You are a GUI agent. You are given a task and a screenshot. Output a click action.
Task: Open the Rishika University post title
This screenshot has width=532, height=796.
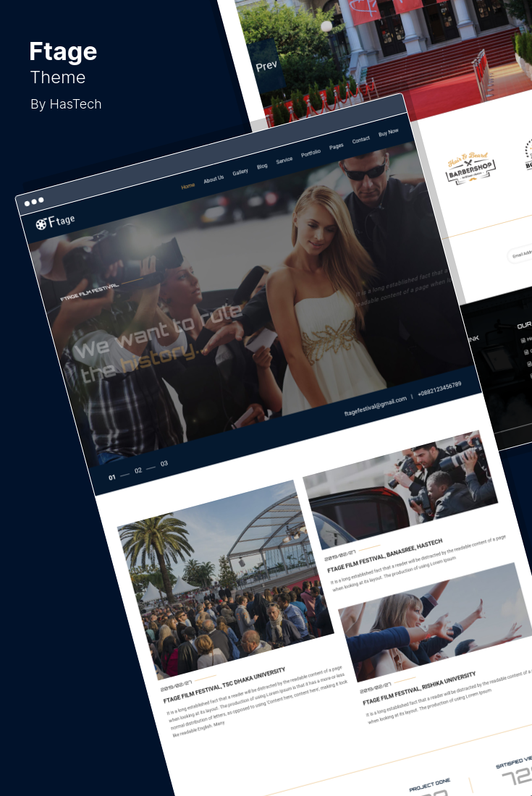419,689
